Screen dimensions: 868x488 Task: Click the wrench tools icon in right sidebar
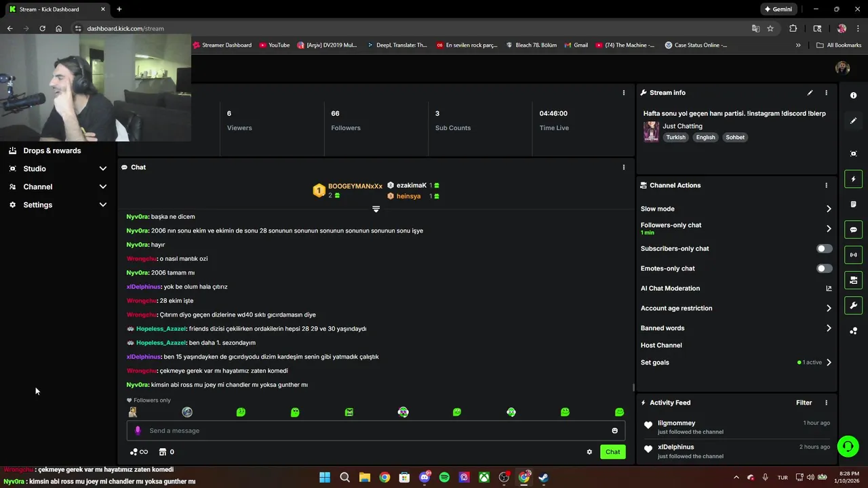(853, 306)
